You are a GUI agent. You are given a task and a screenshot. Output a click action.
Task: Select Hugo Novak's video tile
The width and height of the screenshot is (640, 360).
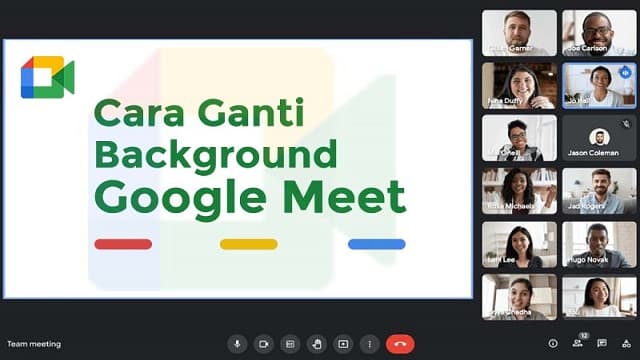tap(599, 244)
